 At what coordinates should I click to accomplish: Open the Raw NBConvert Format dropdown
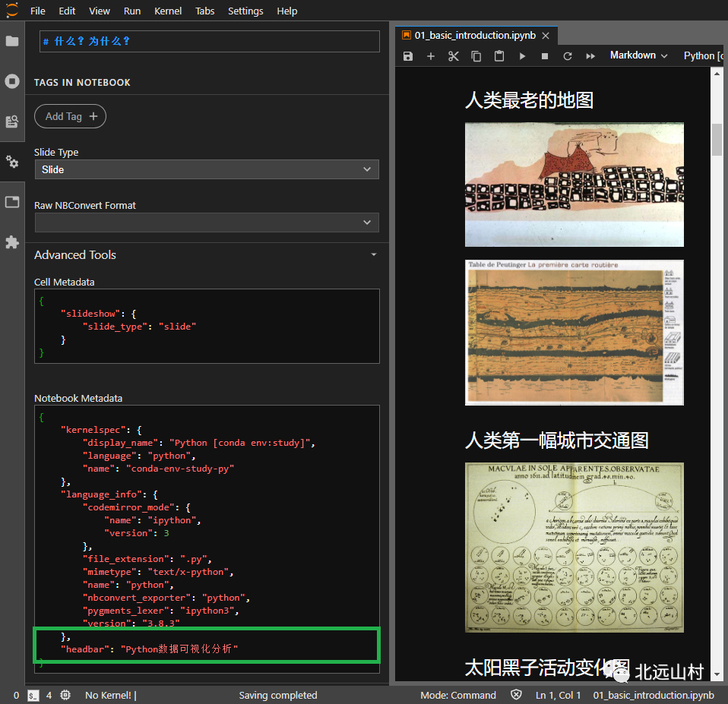[x=207, y=223]
